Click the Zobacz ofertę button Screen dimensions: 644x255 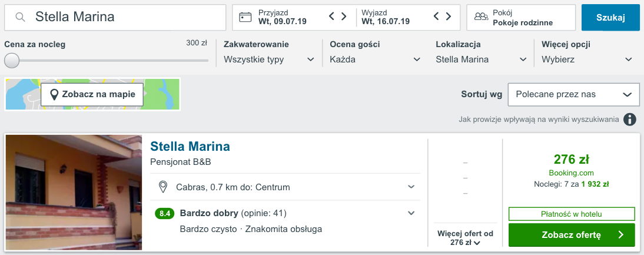[x=572, y=235]
